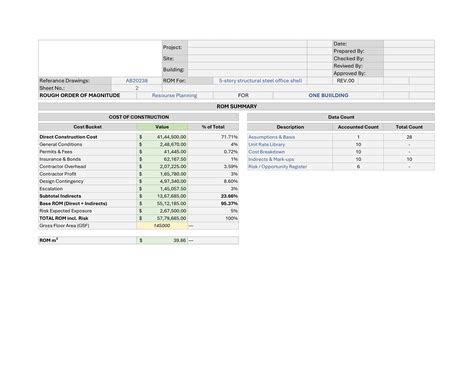
Task: Click the Escalation label
Action: [x=51, y=189]
